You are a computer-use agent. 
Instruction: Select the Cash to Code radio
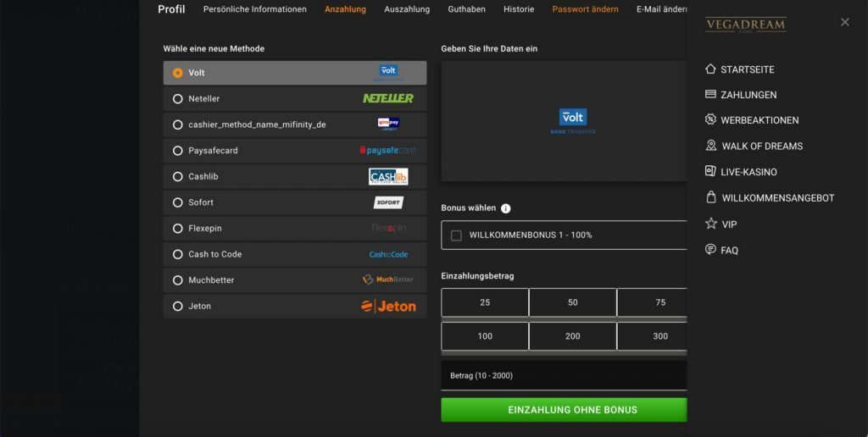point(178,254)
